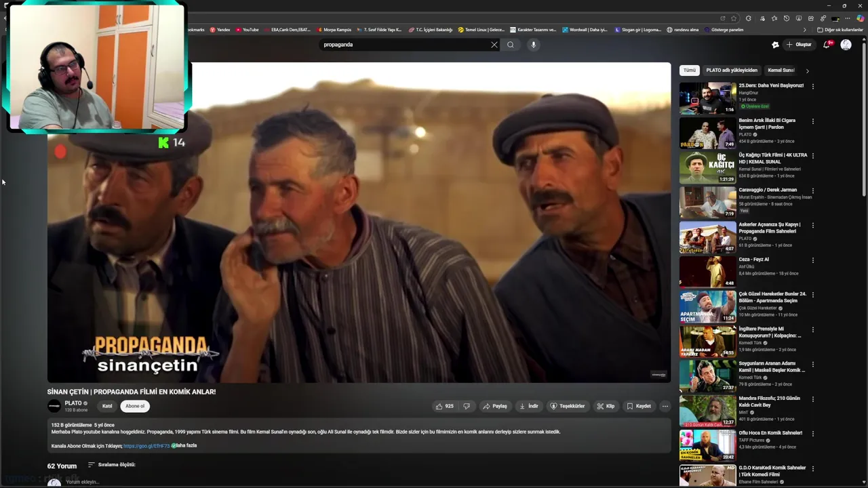Open the account avatar menu
This screenshot has width=868, height=488.
click(846, 45)
